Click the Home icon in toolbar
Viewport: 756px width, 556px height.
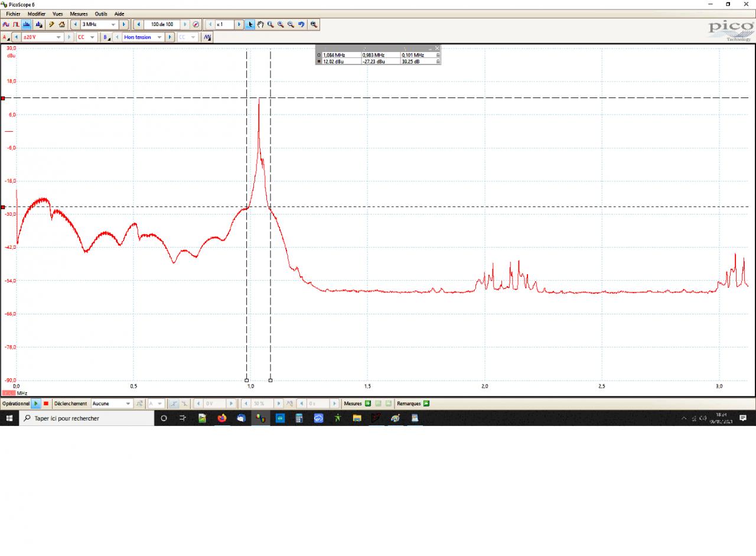tap(61, 24)
